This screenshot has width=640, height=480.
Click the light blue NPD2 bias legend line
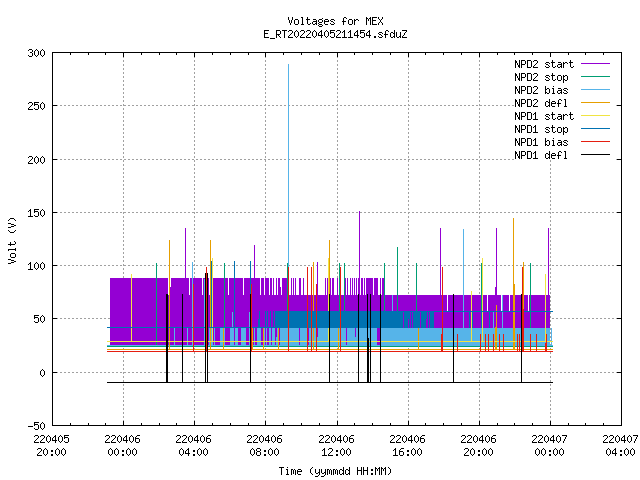(x=596, y=89)
